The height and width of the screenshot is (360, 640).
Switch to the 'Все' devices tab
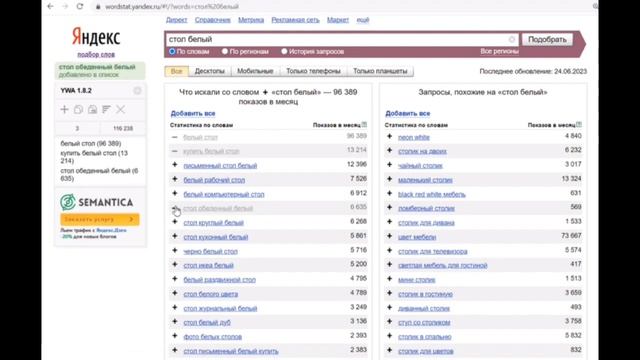[x=176, y=71]
